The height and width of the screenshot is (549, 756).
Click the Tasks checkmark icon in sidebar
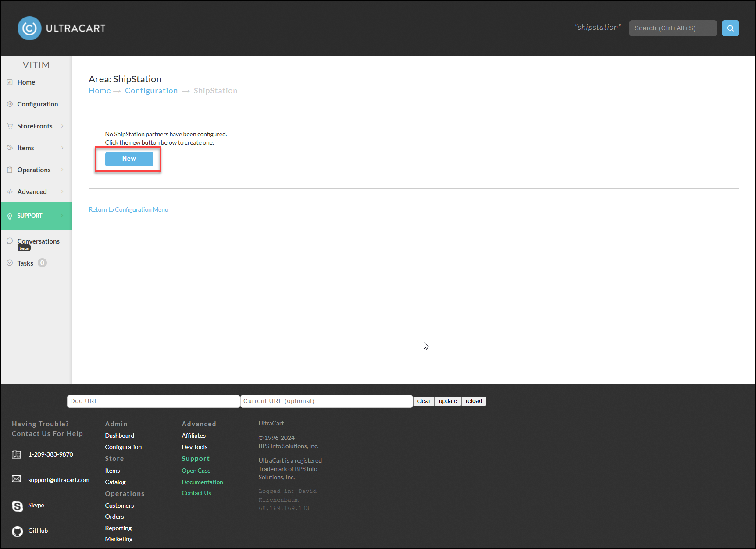point(10,263)
